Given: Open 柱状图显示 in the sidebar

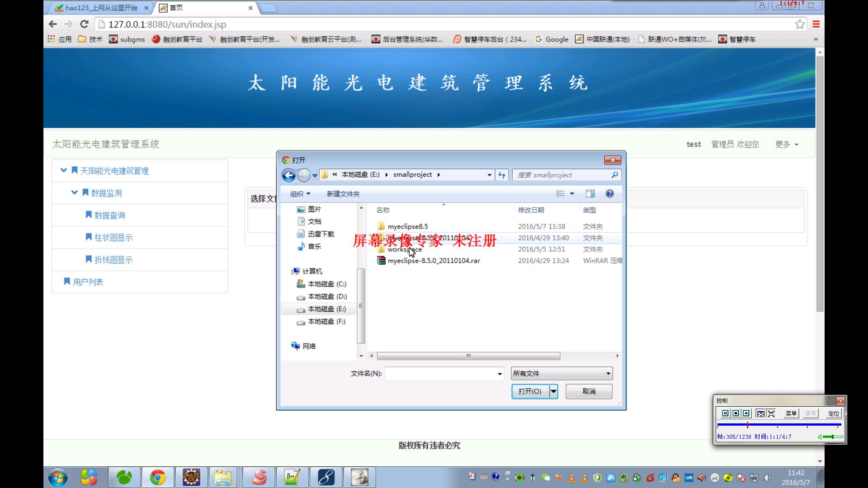Looking at the screenshot, I should point(113,237).
